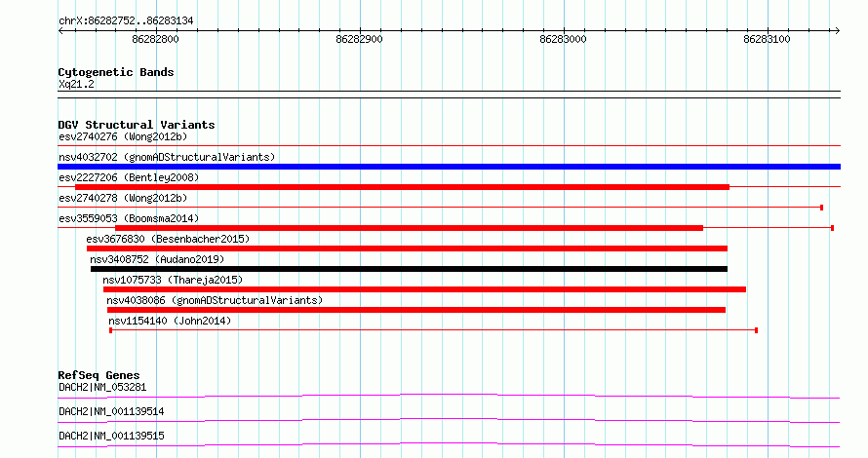Click the blue nsv4032702 variant bar
This screenshot has height=458, width=868.
(x=449, y=167)
